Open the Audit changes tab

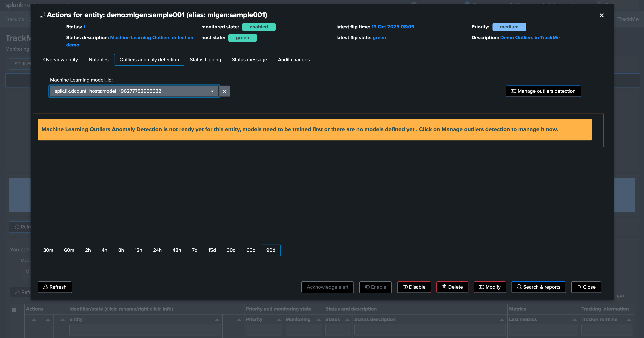[294, 60]
